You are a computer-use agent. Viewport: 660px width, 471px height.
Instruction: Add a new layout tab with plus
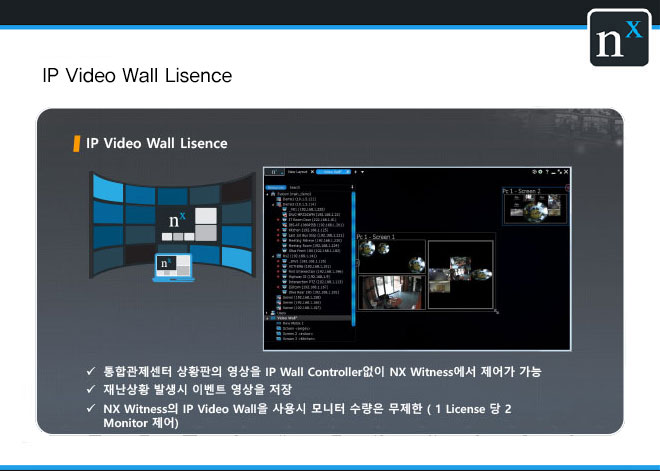tap(356, 172)
